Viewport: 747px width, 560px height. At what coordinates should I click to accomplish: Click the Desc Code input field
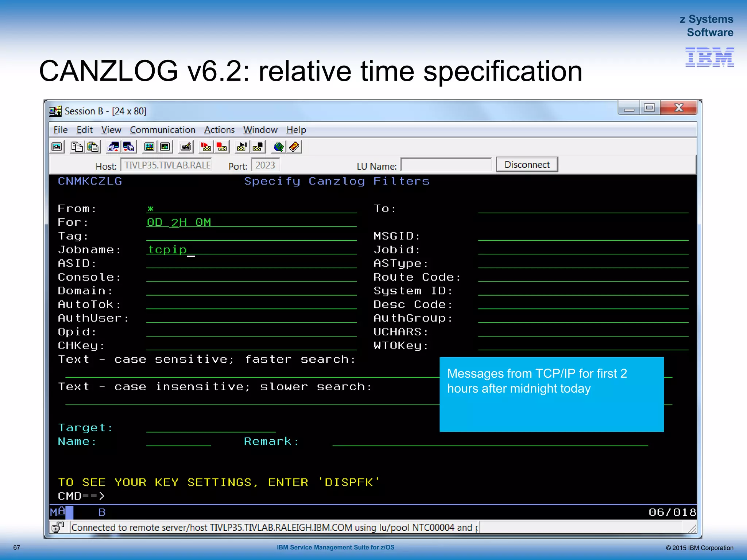tap(583, 304)
